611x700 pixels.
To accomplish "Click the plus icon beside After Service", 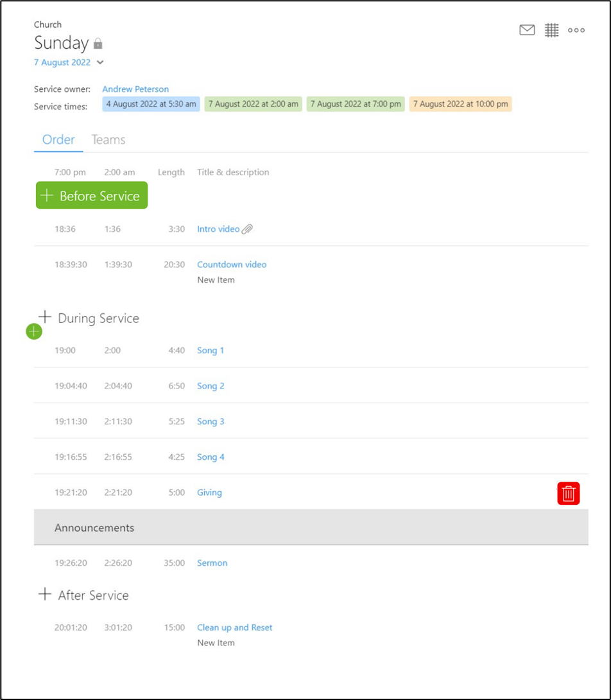I will tap(45, 594).
